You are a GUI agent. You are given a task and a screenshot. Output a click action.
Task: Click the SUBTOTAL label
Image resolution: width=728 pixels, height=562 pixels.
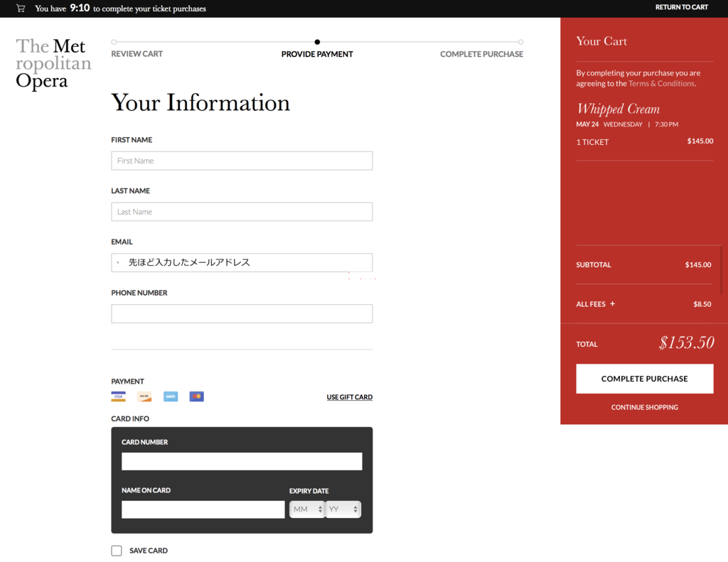pyautogui.click(x=594, y=264)
